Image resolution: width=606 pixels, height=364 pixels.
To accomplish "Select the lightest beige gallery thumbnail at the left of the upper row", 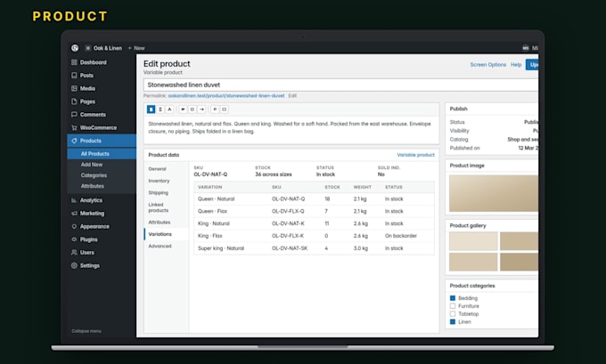I will (473, 241).
